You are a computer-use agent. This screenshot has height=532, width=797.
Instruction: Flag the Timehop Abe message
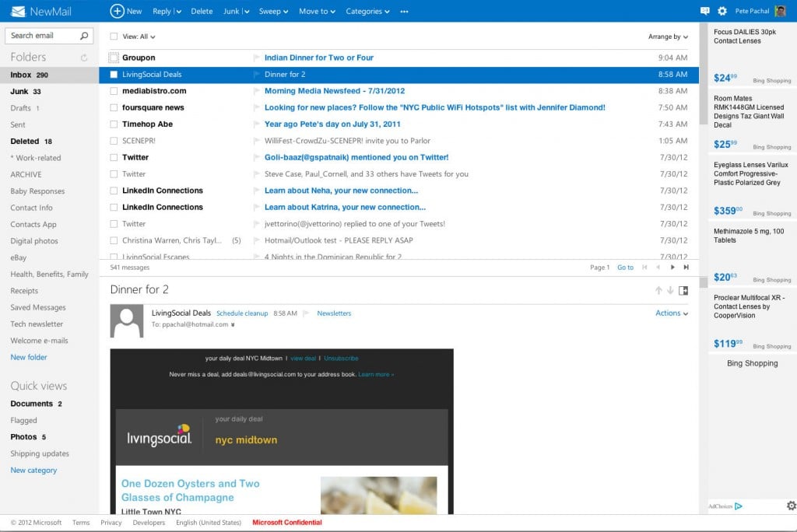(257, 124)
